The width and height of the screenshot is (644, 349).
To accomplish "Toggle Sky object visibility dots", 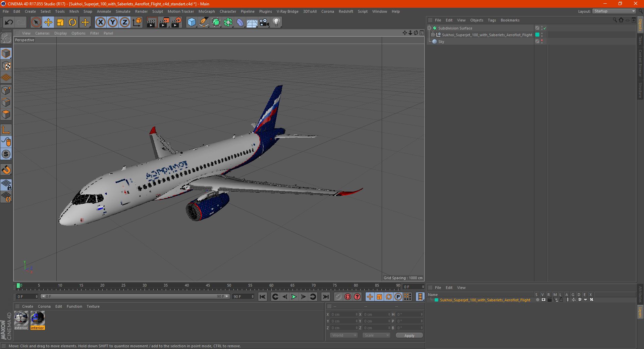I will (542, 42).
